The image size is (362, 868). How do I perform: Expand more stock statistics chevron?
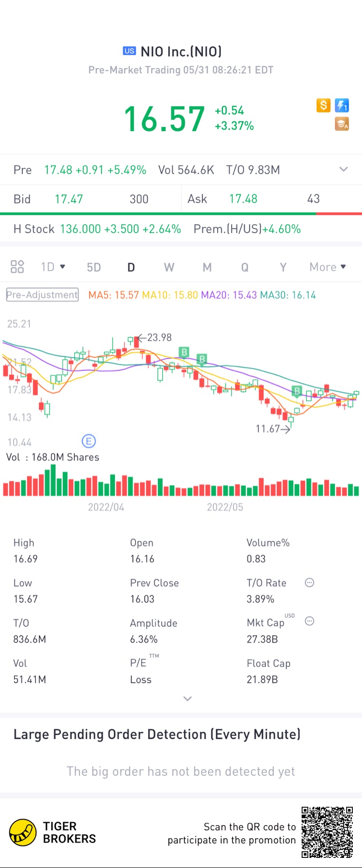coord(188,699)
